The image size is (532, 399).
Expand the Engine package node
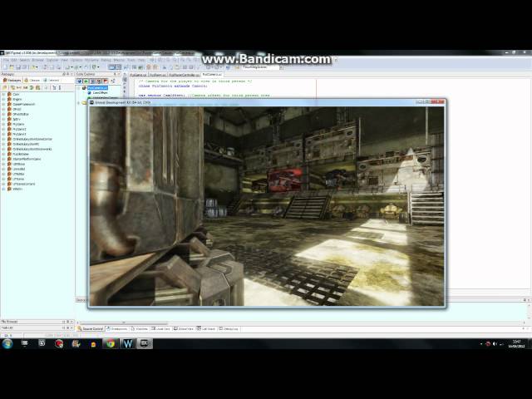(x=3, y=100)
